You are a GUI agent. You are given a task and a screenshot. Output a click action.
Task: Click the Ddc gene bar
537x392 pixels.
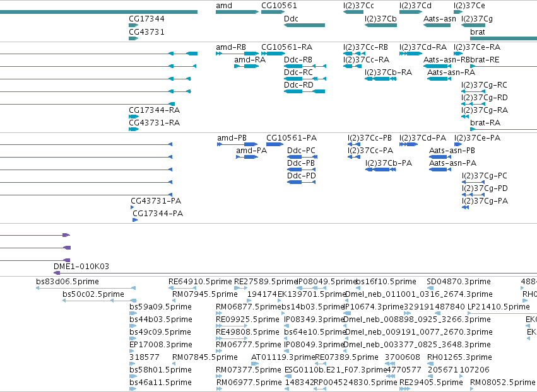tap(304, 25)
